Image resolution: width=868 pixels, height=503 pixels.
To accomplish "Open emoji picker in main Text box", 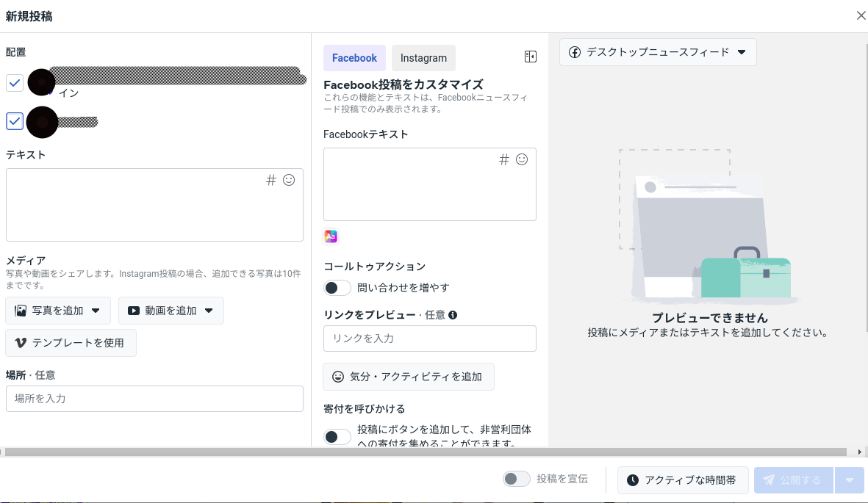I will coord(289,180).
